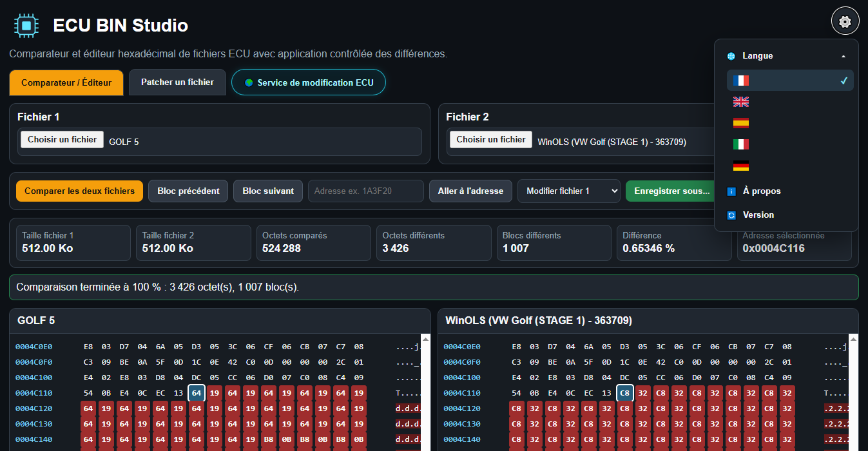
Task: Select the German flag language
Action: point(790,166)
